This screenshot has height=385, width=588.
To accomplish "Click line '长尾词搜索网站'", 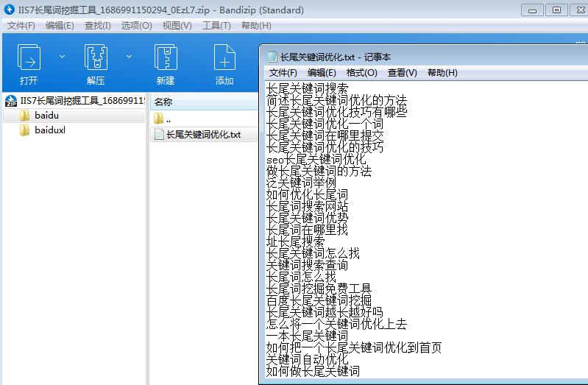I will click(x=307, y=206).
